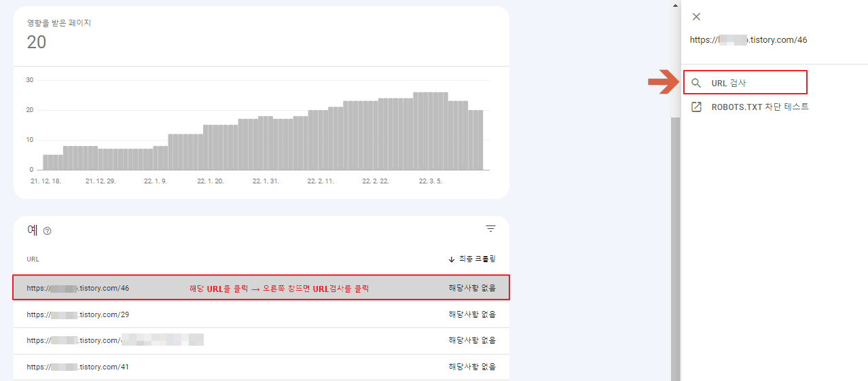Close the URL side panel
This screenshot has height=381, width=868.
[x=696, y=17]
